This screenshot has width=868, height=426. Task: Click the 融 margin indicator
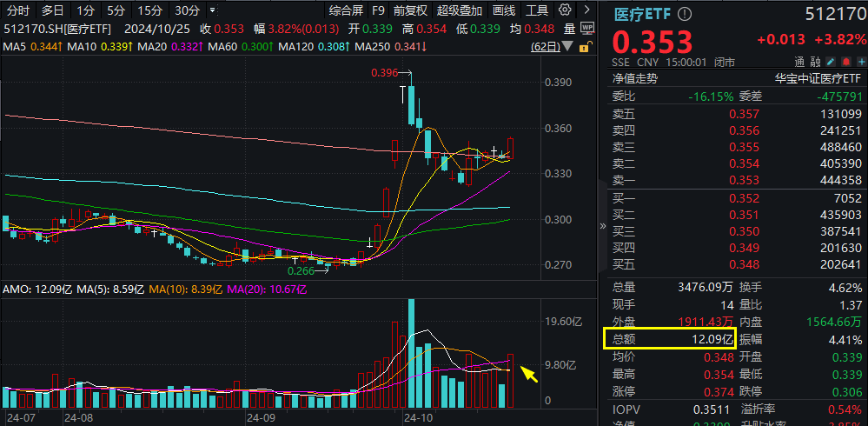815,62
